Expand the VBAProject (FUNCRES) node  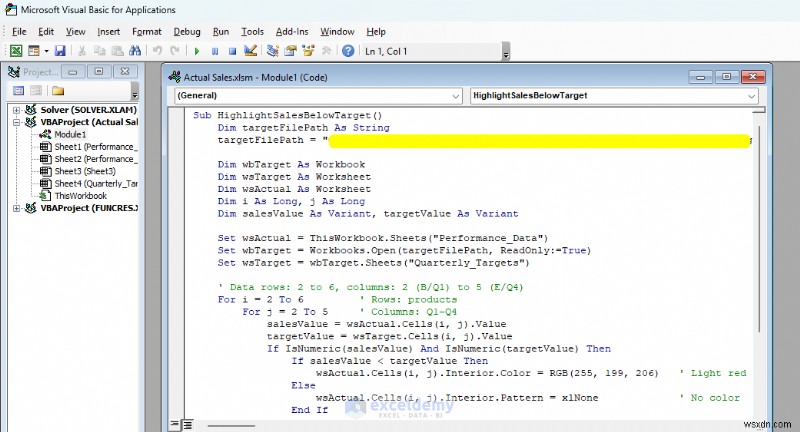[x=16, y=208]
